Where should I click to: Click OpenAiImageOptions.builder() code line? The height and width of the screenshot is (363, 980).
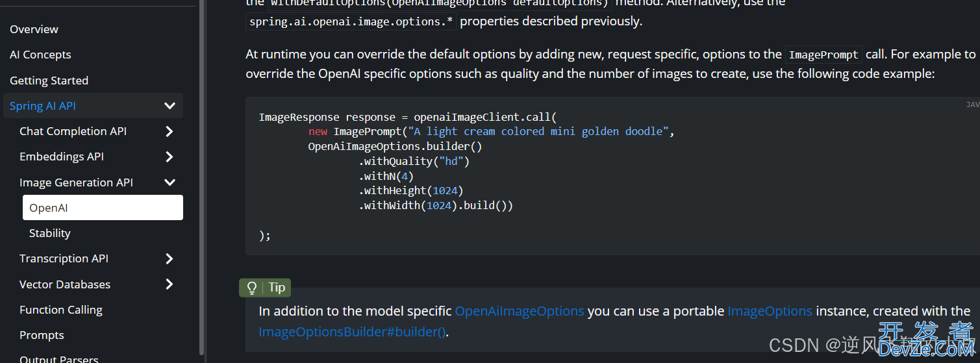395,147
